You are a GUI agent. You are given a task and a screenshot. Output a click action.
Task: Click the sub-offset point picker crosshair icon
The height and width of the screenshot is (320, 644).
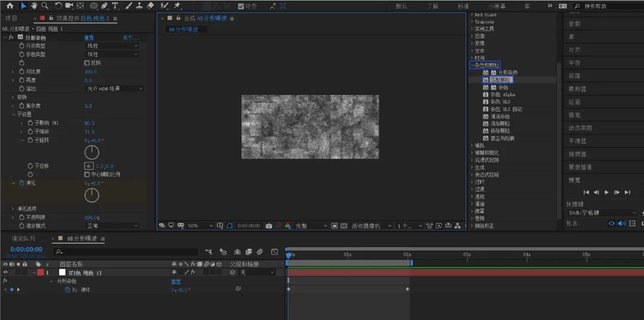click(89, 166)
